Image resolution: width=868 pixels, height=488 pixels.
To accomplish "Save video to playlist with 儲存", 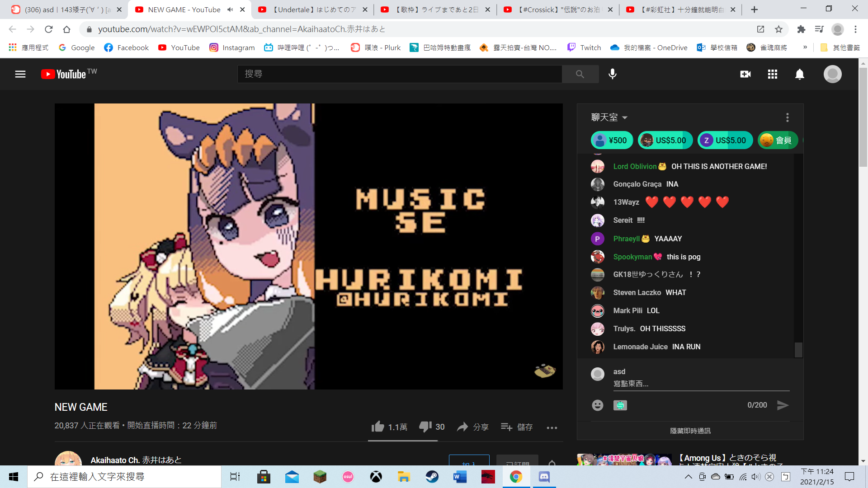I will [517, 427].
